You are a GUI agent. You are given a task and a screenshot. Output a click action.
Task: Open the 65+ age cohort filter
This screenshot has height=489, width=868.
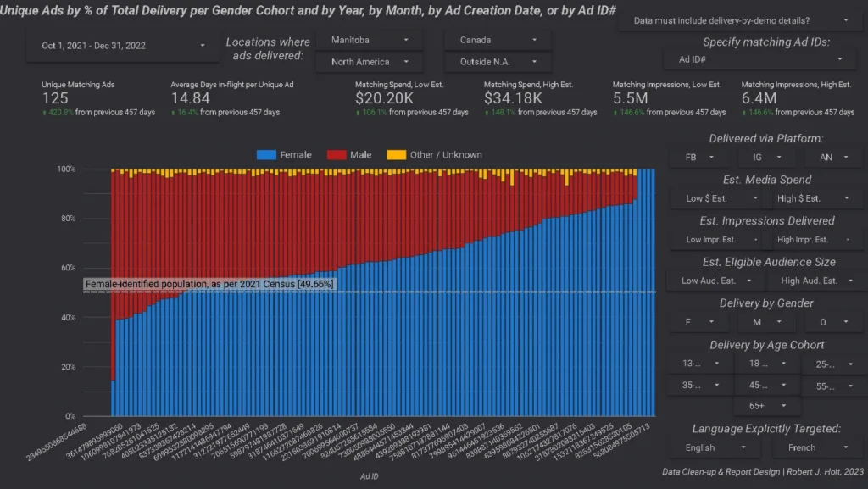click(x=766, y=406)
